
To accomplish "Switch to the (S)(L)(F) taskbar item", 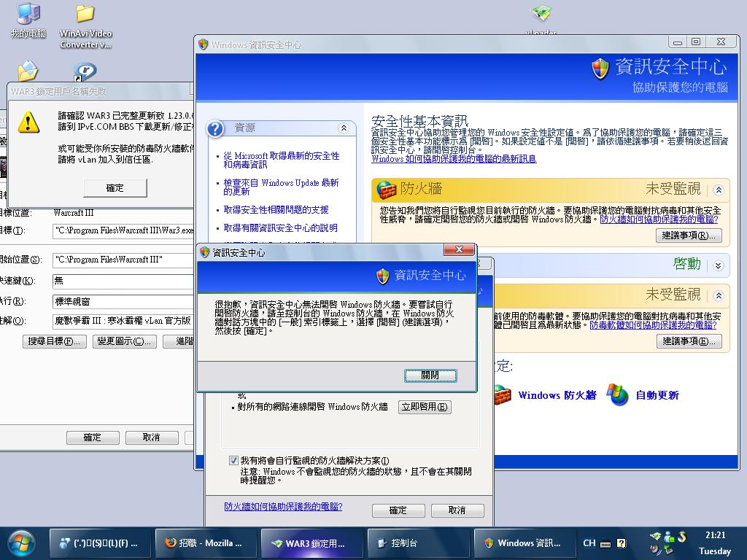I will coord(99,543).
